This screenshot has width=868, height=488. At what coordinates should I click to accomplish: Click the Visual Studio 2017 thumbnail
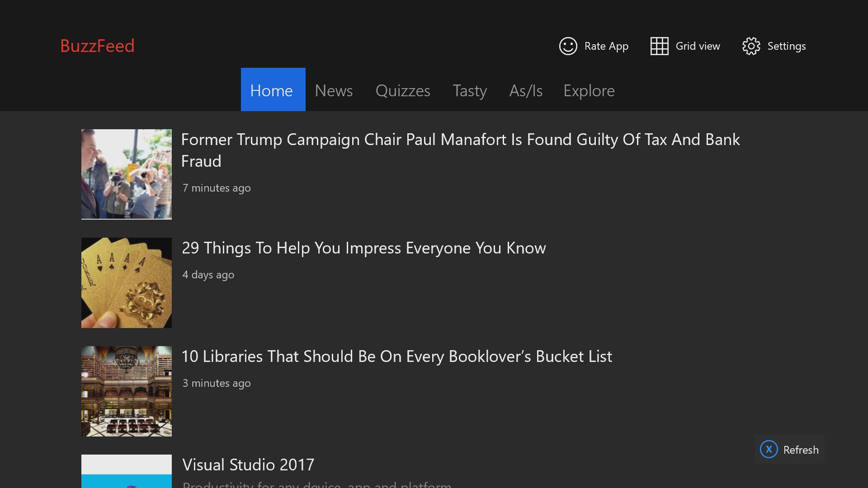(x=127, y=471)
